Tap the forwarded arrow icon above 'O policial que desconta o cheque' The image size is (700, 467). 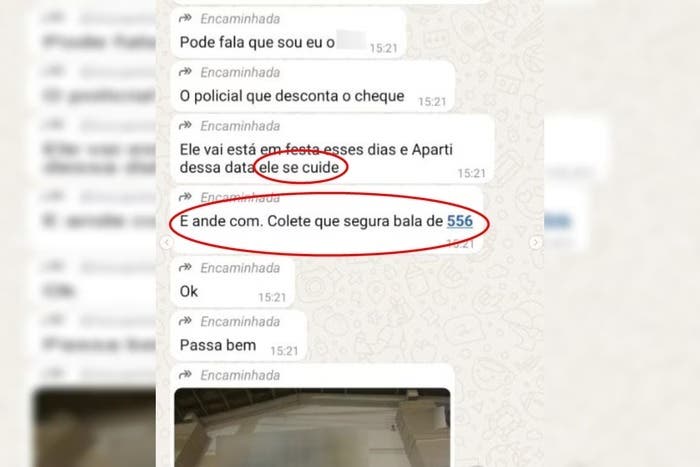[185, 72]
